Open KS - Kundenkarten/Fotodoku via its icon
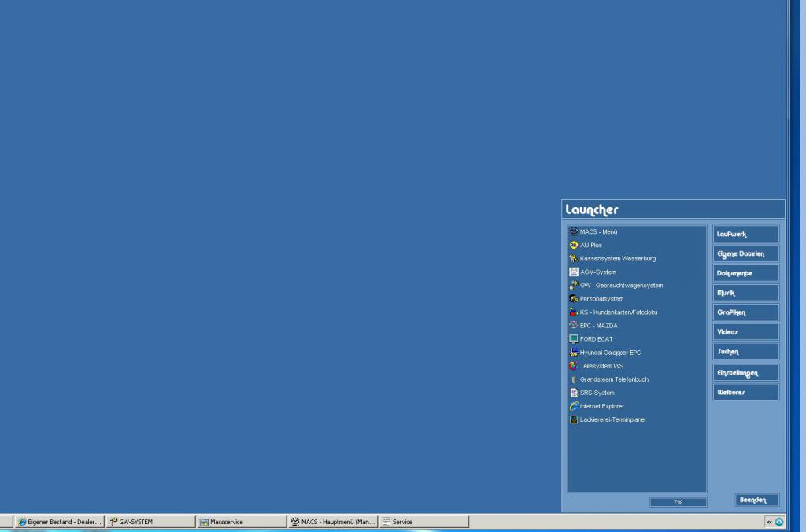 coord(574,312)
